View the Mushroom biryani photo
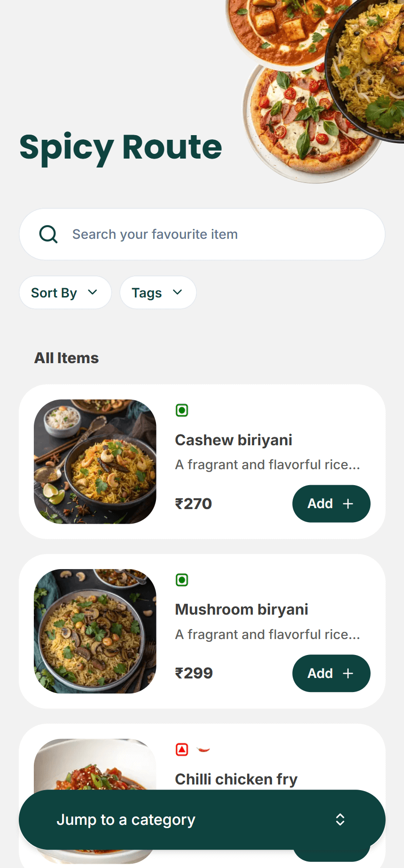This screenshot has width=404, height=868. pos(95,631)
